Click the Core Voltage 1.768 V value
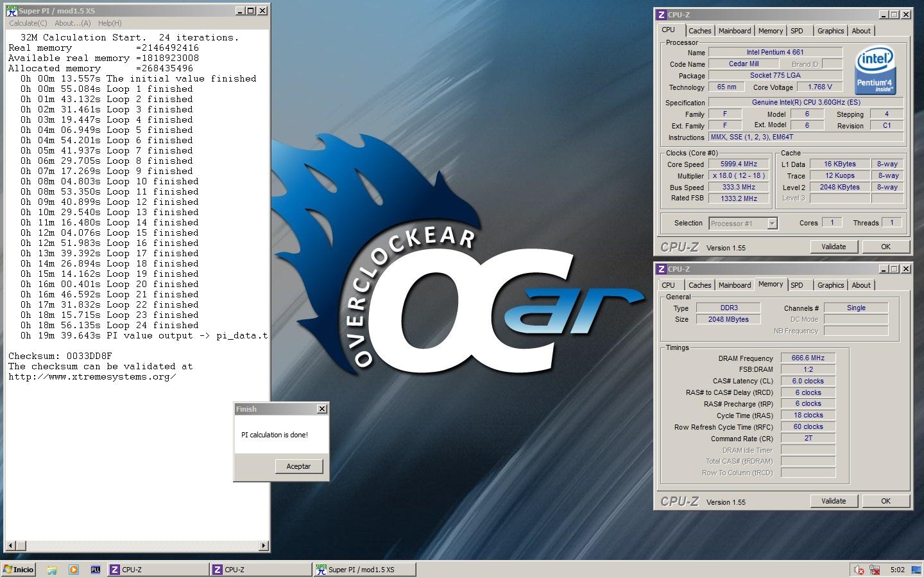The width and height of the screenshot is (924, 578). click(819, 87)
